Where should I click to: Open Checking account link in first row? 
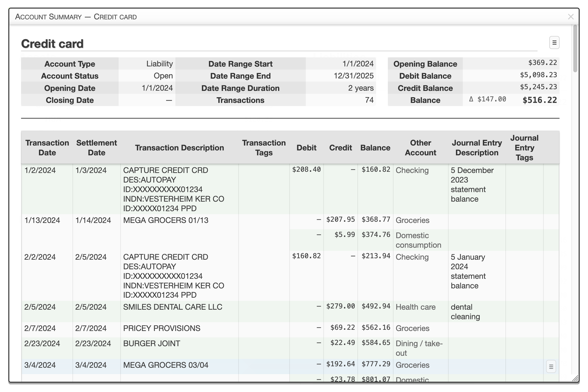tap(412, 170)
